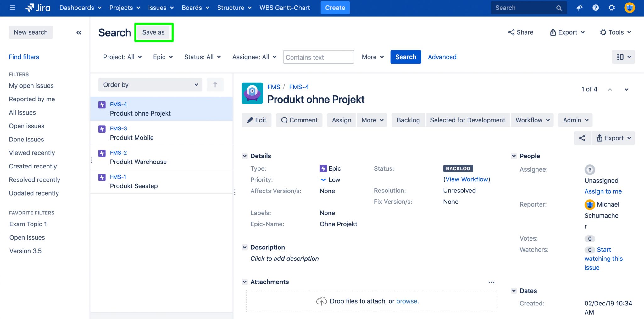This screenshot has height=319, width=644.
Task: Open the Order by dropdown
Action: pyautogui.click(x=150, y=84)
